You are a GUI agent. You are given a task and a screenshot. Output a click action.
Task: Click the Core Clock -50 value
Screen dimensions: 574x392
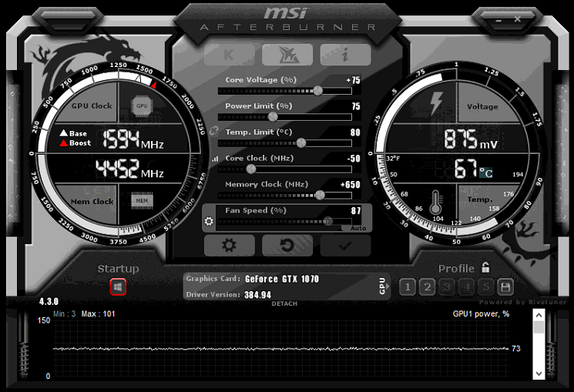(x=354, y=159)
